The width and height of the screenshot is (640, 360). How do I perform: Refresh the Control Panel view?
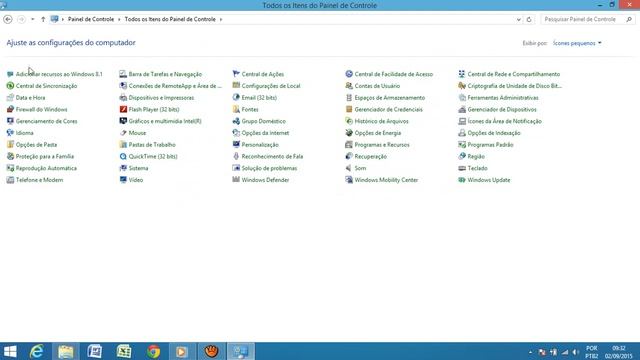[529, 19]
